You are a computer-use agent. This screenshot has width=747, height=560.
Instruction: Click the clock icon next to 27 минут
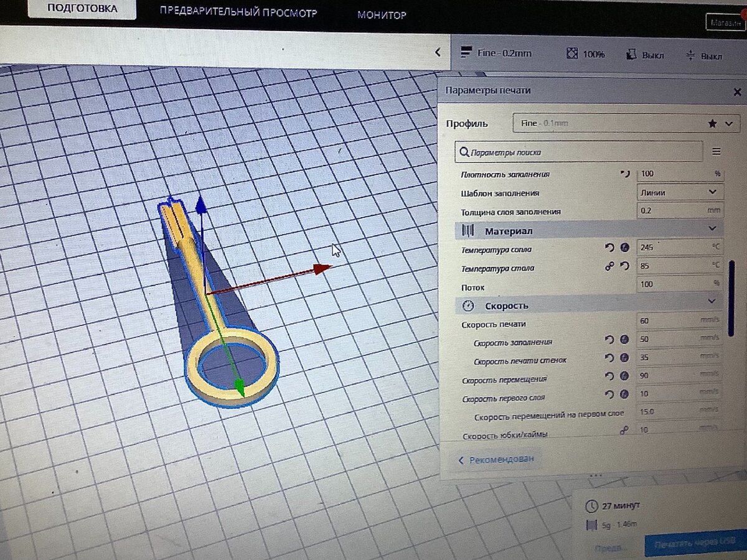tap(592, 505)
